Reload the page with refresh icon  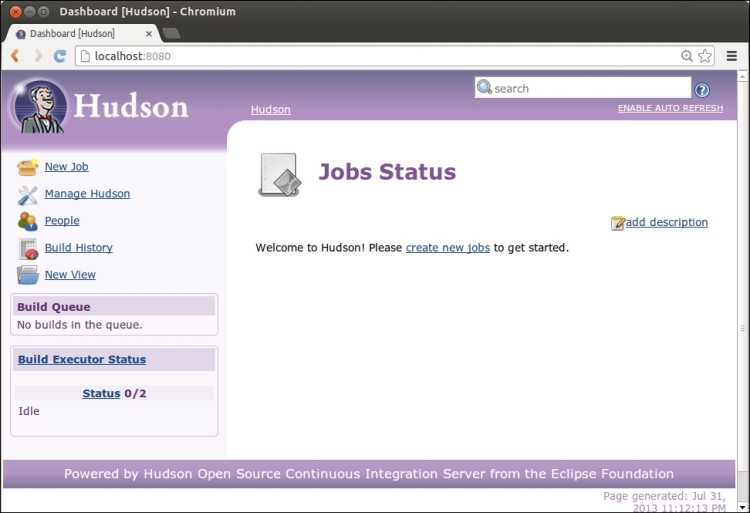click(x=60, y=56)
